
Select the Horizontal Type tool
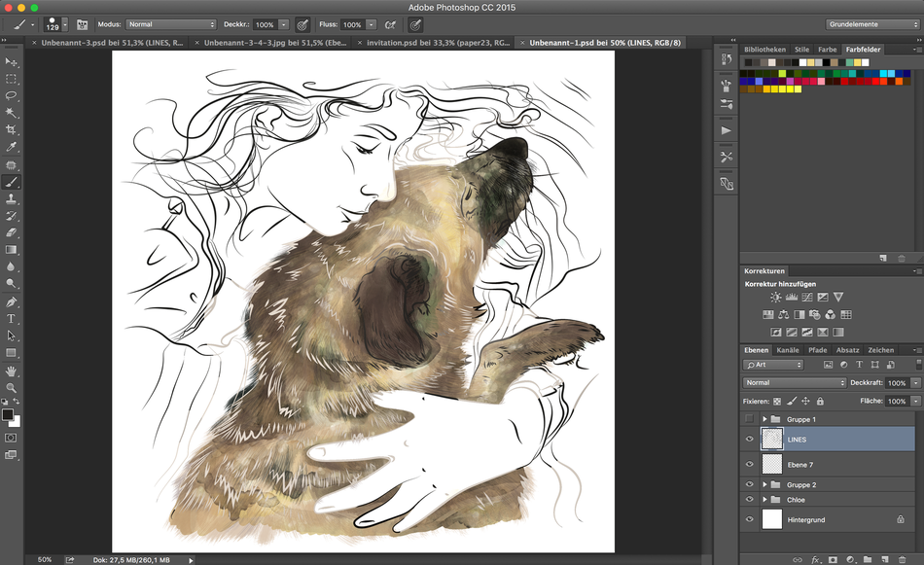point(11,319)
